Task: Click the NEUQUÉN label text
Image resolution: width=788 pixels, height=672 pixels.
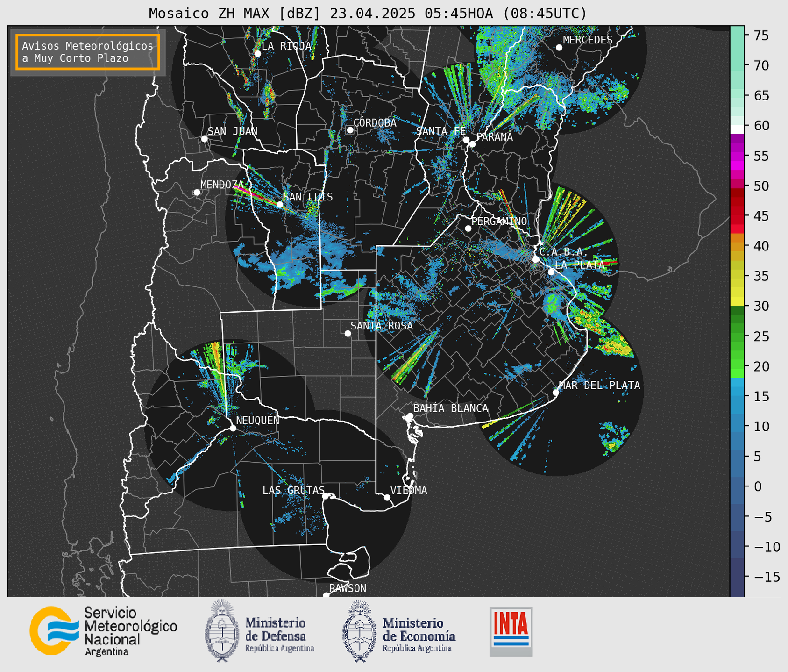Action: (257, 420)
